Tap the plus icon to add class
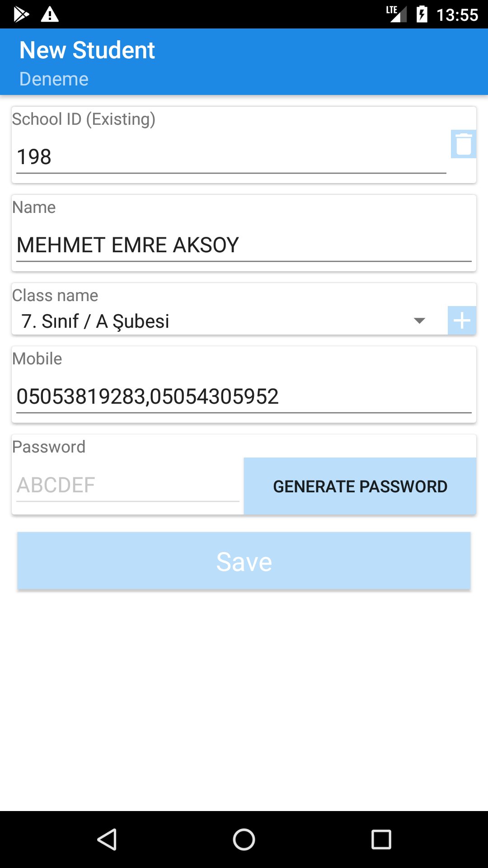488x868 pixels. click(462, 321)
